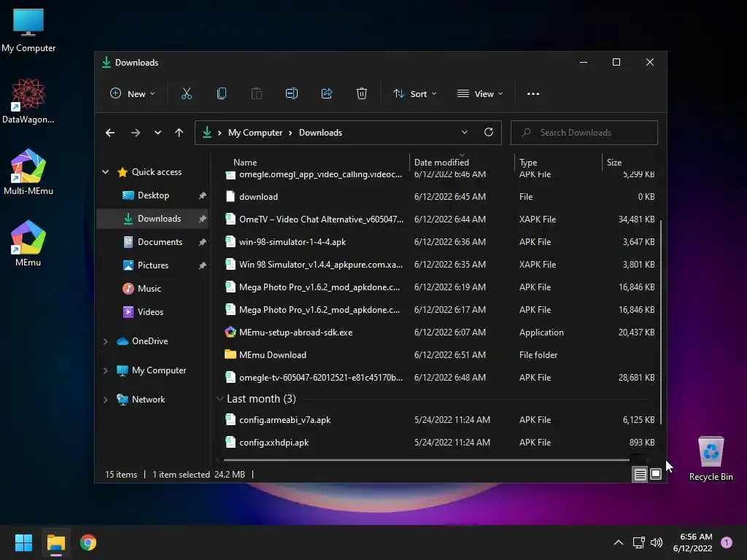Sort by Date modified column header
747x560 pixels.
[x=441, y=163]
